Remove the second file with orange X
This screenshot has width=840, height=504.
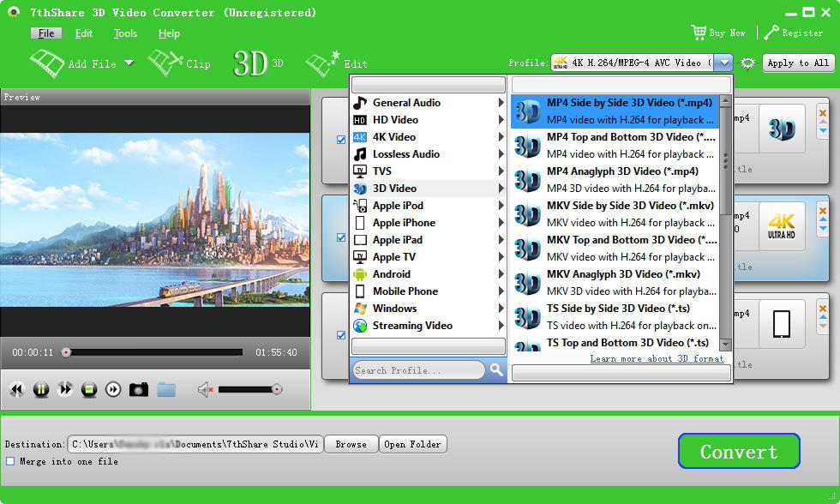point(822,211)
